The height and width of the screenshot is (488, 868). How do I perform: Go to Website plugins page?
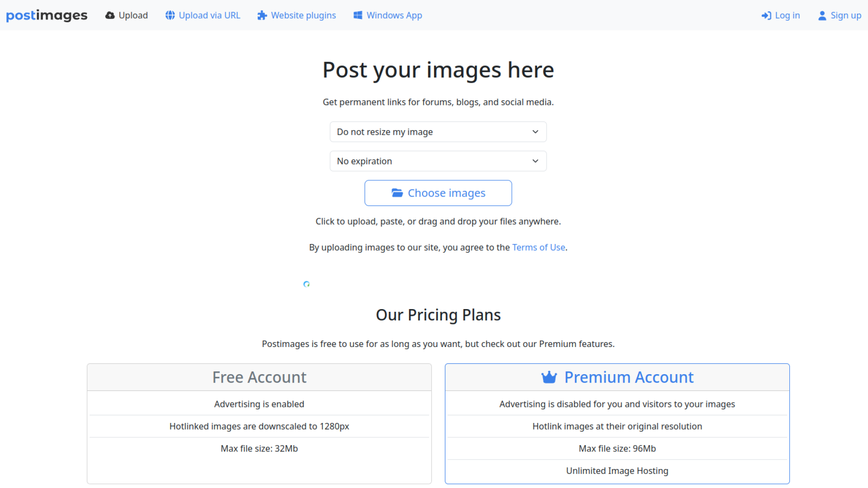[x=303, y=15]
